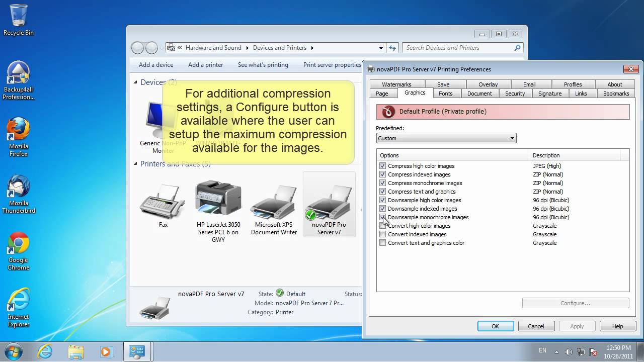Switch to the Fonts tab
Screen dimensions: 644x362
[446, 94]
